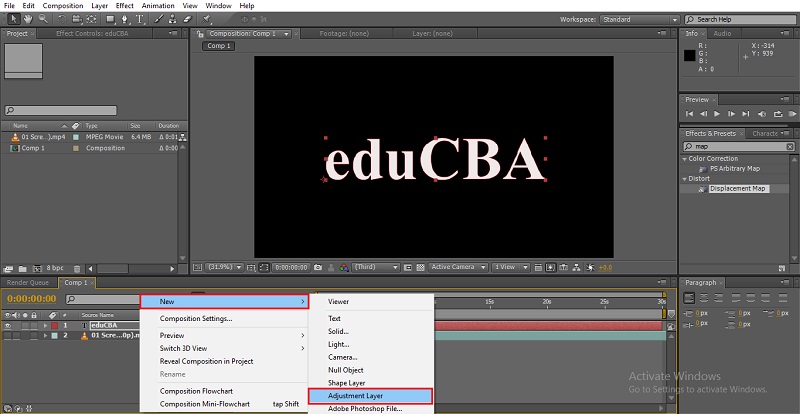Toggle eye visibility of eduCBA layer
Viewport: 800px width, 414px height.
[x=8, y=325]
